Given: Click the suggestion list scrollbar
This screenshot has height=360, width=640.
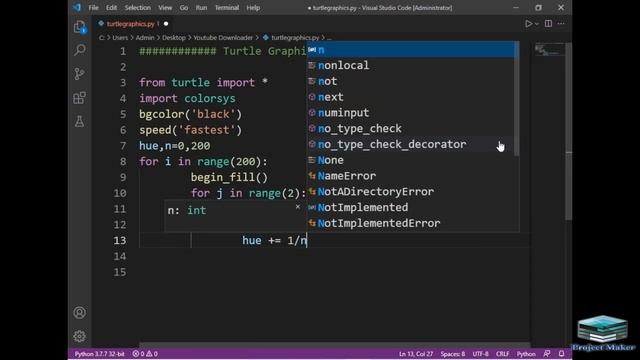Looking at the screenshot, I should coord(517,98).
